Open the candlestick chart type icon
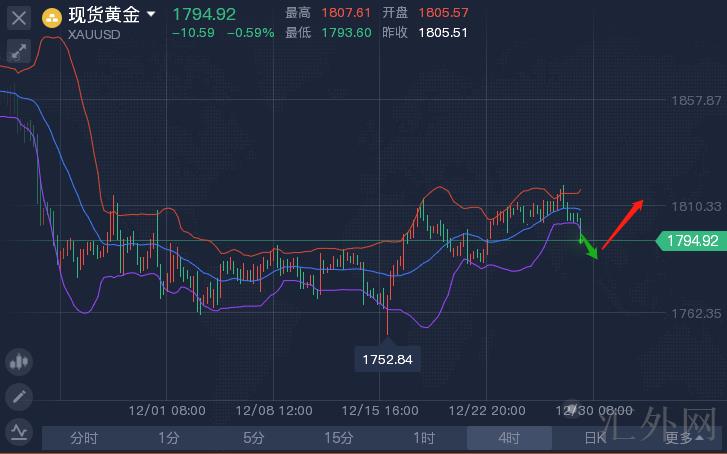This screenshot has width=727, height=454. pyautogui.click(x=19, y=362)
